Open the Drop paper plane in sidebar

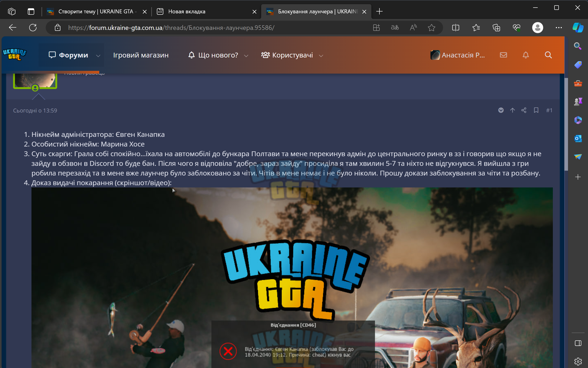tap(578, 157)
